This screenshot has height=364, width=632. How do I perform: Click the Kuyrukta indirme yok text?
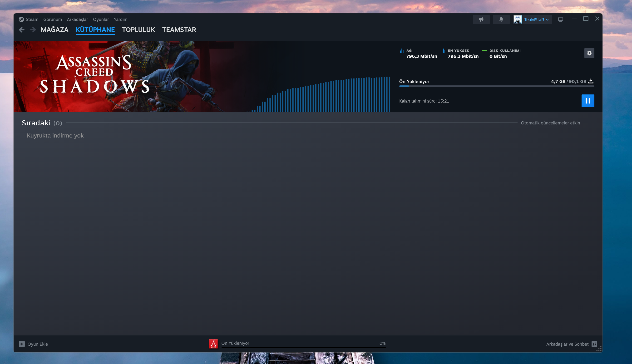pyautogui.click(x=55, y=136)
